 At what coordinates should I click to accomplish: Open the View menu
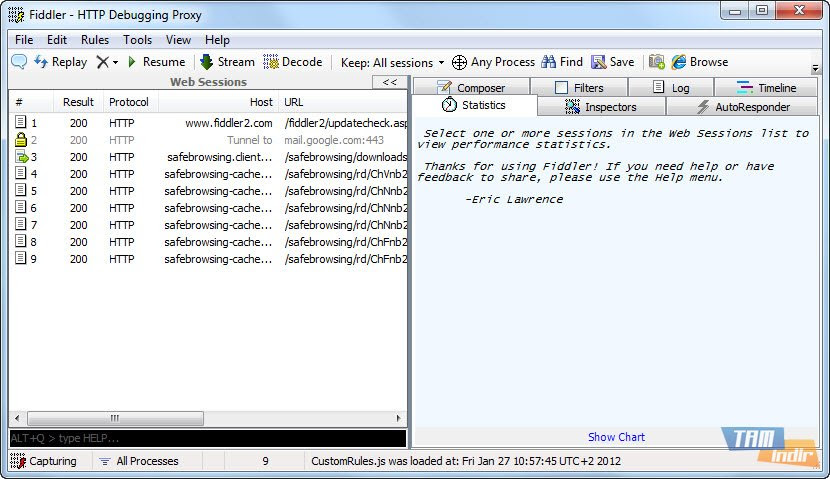(178, 40)
